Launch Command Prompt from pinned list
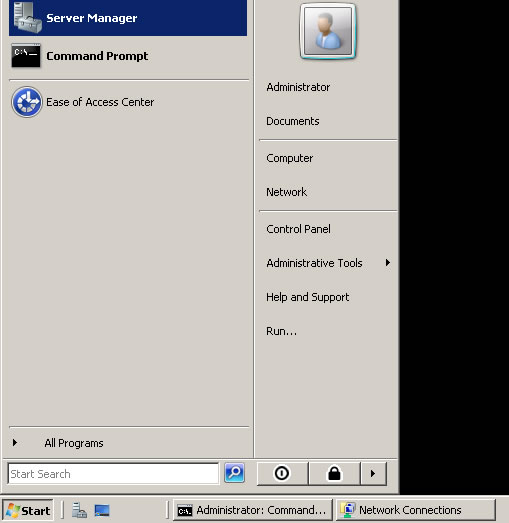 tap(128, 56)
